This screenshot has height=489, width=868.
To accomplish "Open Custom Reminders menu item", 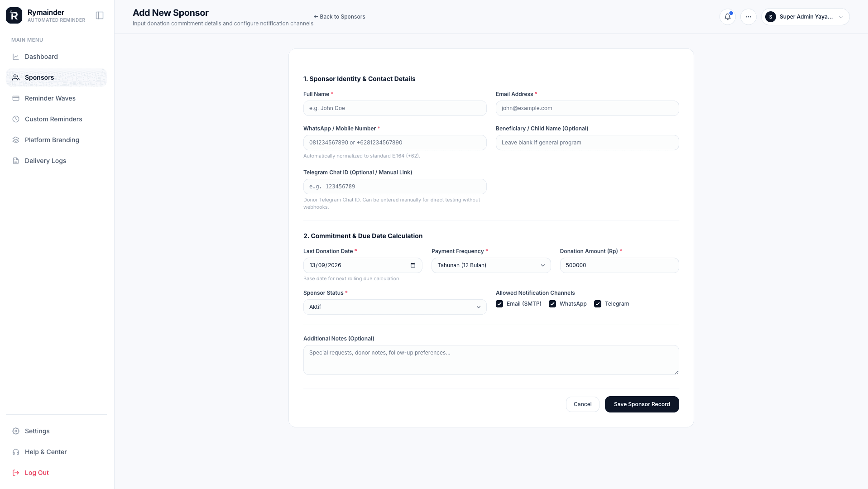I will pyautogui.click(x=56, y=119).
